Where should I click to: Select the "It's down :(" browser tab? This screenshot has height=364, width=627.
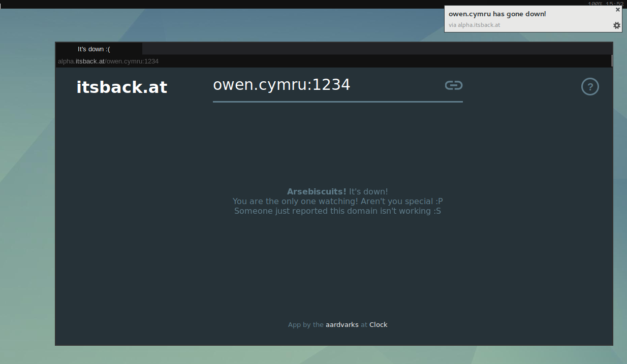tap(99, 49)
